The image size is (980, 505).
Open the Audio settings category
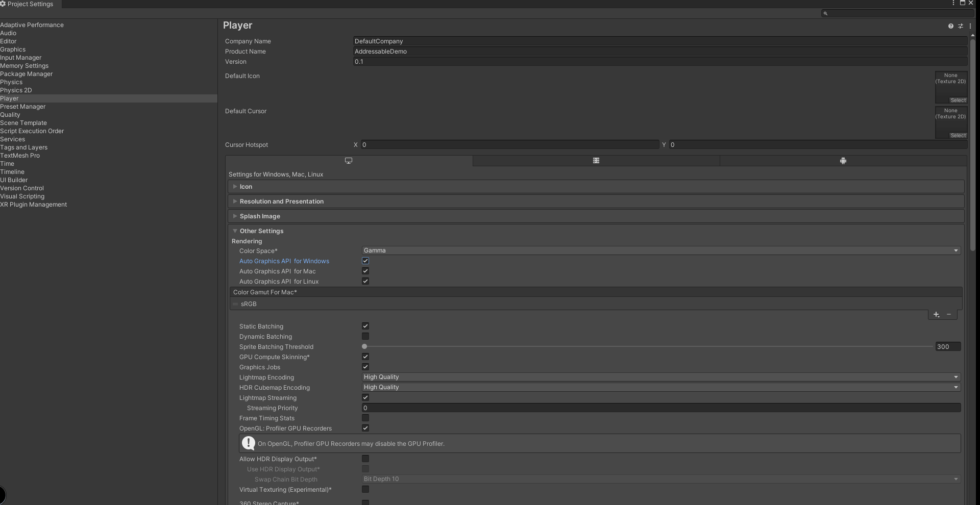pos(8,33)
